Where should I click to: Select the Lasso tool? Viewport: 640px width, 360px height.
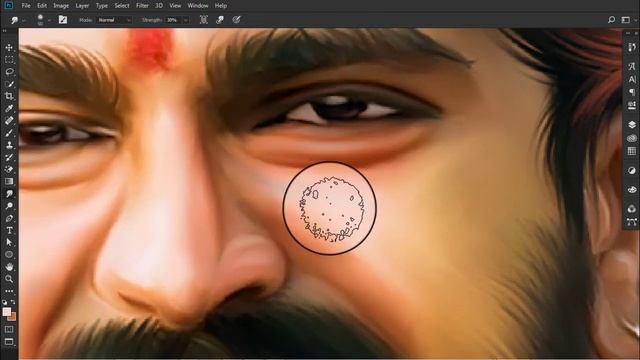coord(9,72)
